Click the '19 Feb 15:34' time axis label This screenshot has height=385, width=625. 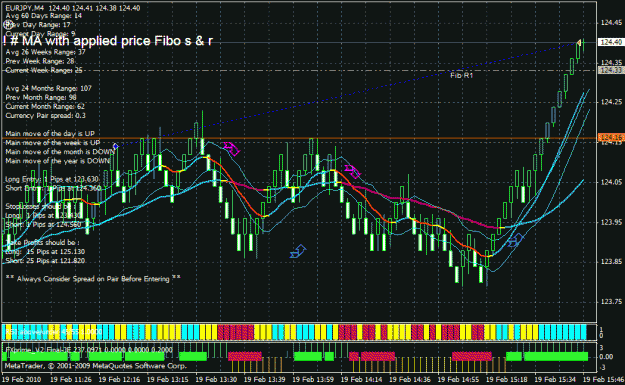(555, 379)
